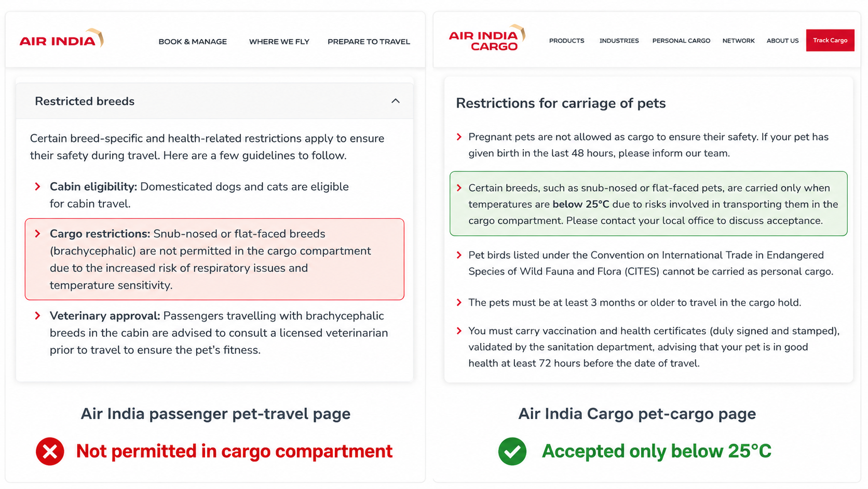Open the Where We Fly menu
The width and height of the screenshot is (868, 489).
279,42
